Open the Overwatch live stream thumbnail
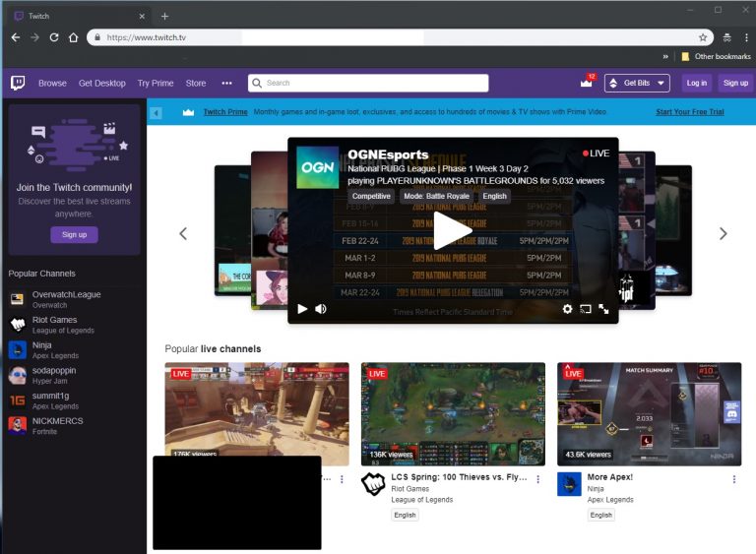The image size is (756, 554). pyautogui.click(x=257, y=409)
